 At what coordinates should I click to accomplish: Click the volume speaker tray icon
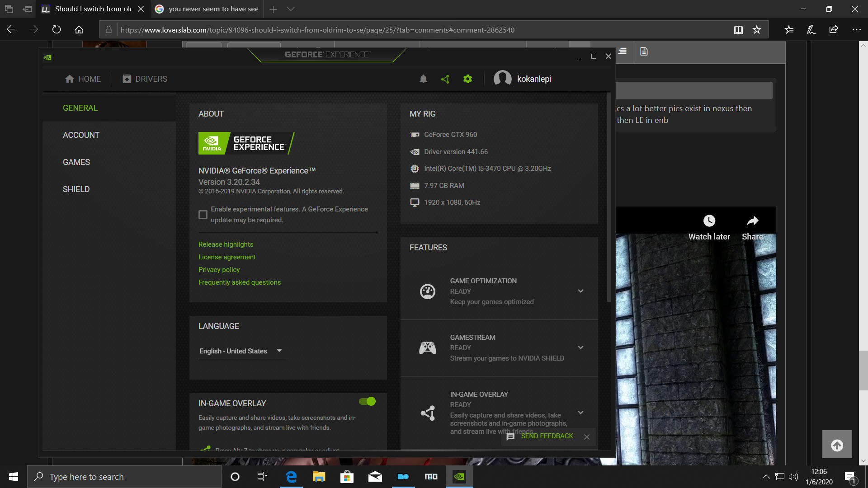[793, 477]
